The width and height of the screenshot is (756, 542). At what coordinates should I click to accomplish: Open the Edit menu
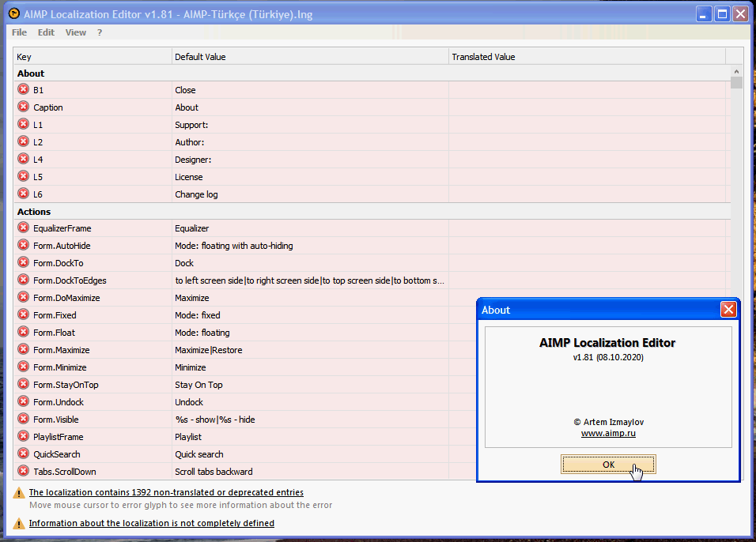click(47, 32)
